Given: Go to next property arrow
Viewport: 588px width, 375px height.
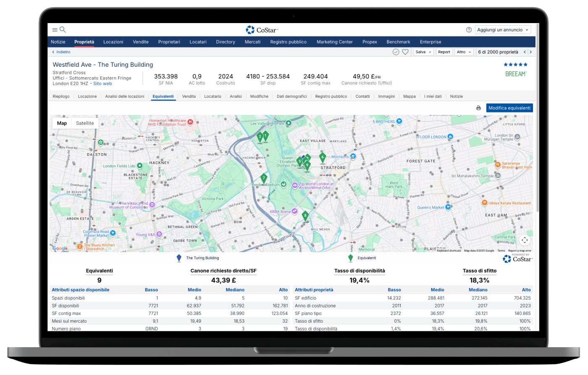Looking at the screenshot, I should tap(531, 52).
